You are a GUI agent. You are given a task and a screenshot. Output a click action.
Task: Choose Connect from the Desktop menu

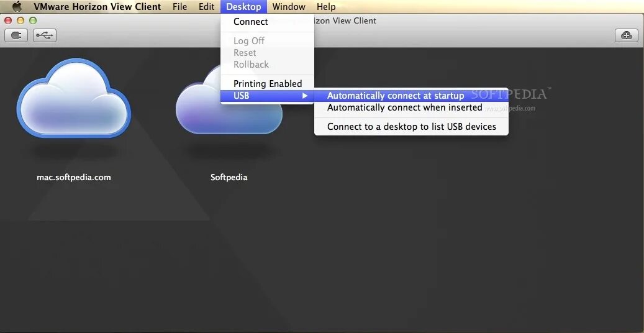[268, 22]
